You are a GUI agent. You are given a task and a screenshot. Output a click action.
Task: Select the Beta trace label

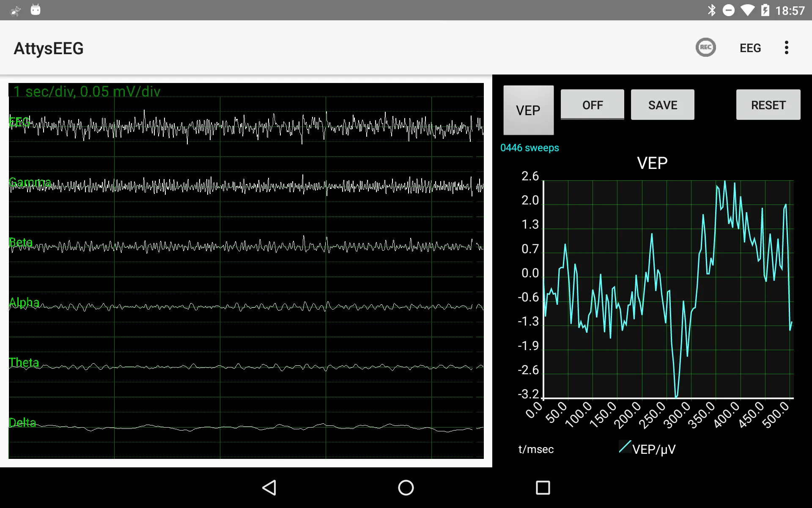coord(21,242)
